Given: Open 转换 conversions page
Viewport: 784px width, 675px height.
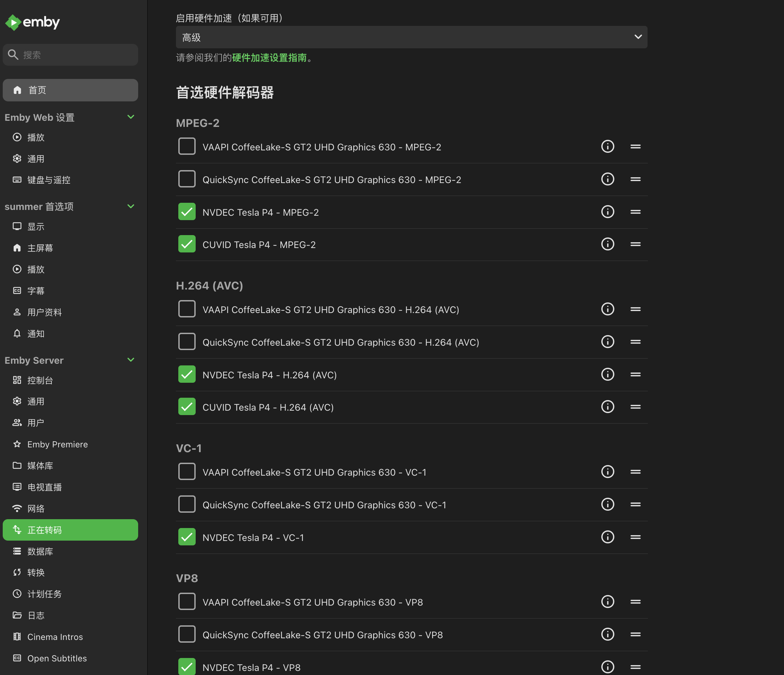Looking at the screenshot, I should coord(70,573).
